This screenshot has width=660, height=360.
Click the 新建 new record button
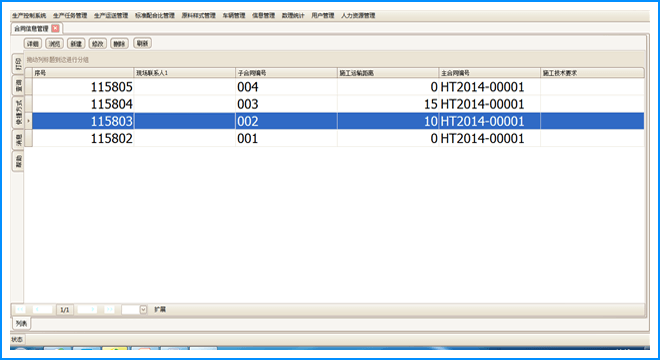click(x=76, y=44)
